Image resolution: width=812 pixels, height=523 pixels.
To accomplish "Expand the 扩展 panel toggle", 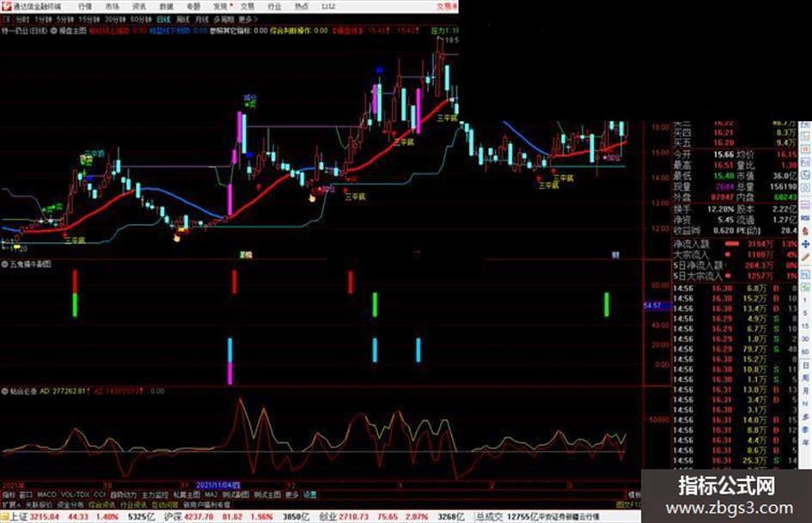I will (x=11, y=504).
